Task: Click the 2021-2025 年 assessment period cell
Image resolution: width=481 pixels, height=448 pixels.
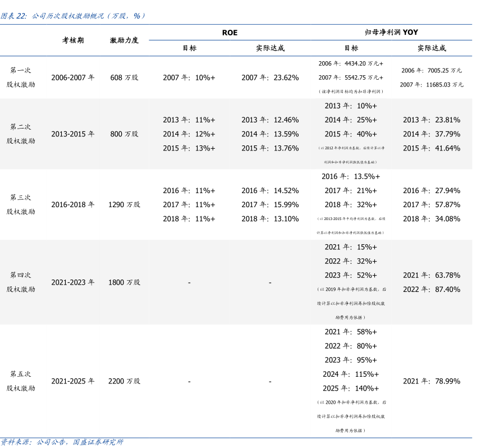Action: (x=73, y=381)
